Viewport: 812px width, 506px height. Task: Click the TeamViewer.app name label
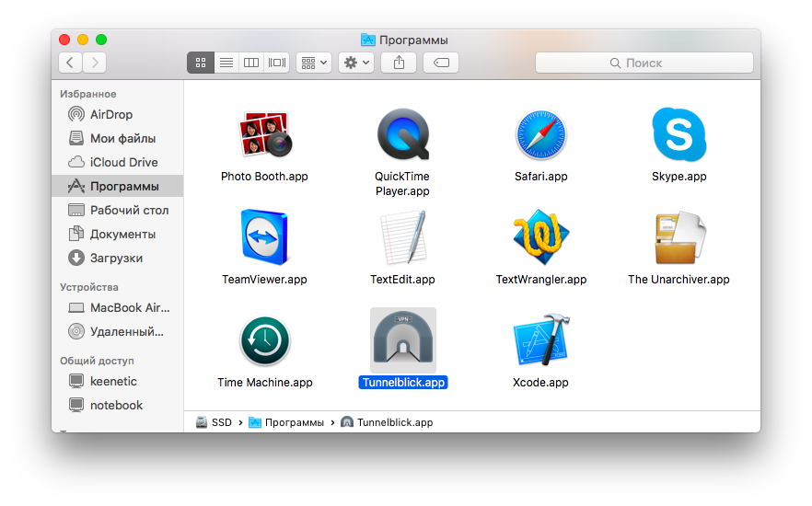pyautogui.click(x=264, y=280)
